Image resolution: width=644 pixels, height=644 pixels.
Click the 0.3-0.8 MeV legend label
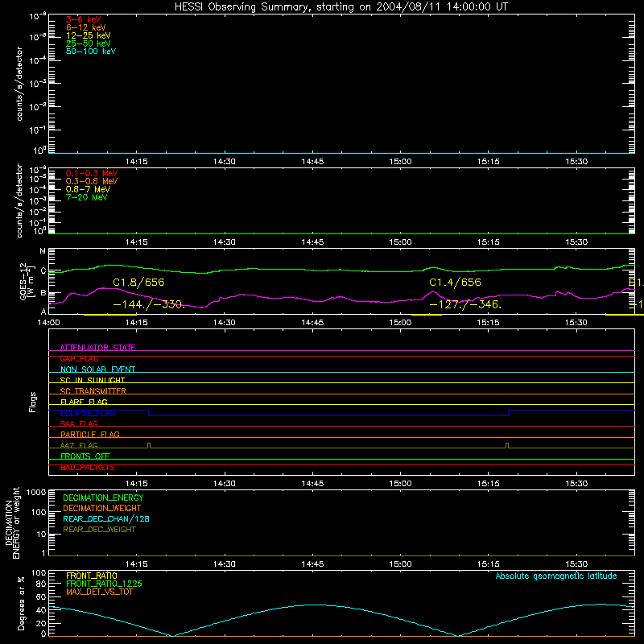[x=92, y=181]
